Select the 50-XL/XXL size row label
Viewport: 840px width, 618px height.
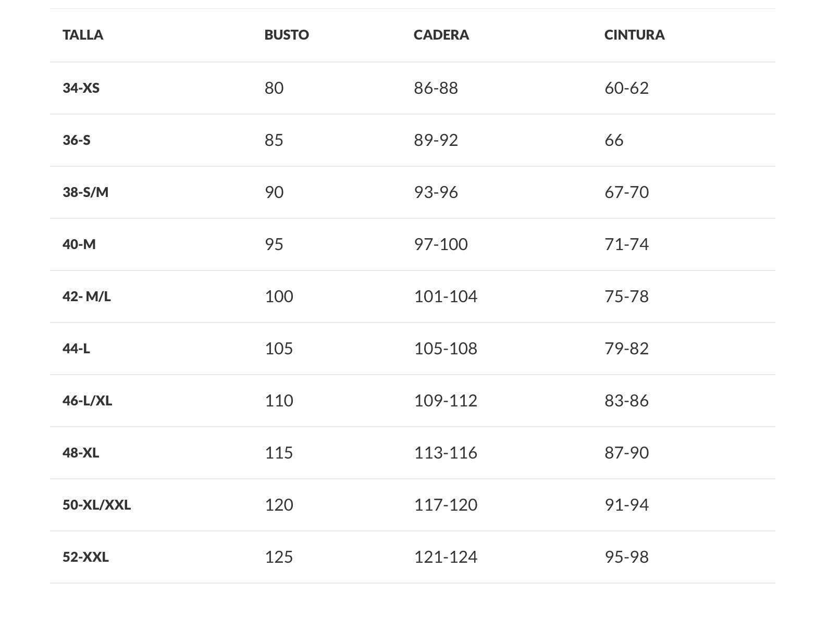click(96, 505)
